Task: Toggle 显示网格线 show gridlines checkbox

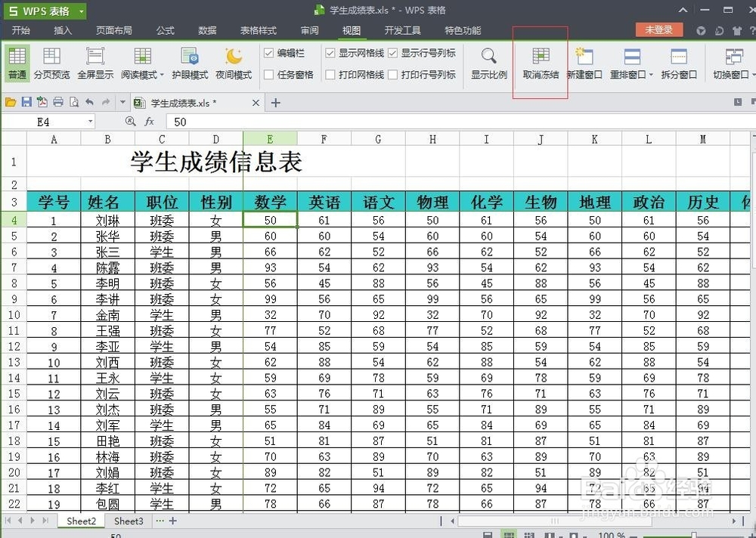Action: coord(330,53)
